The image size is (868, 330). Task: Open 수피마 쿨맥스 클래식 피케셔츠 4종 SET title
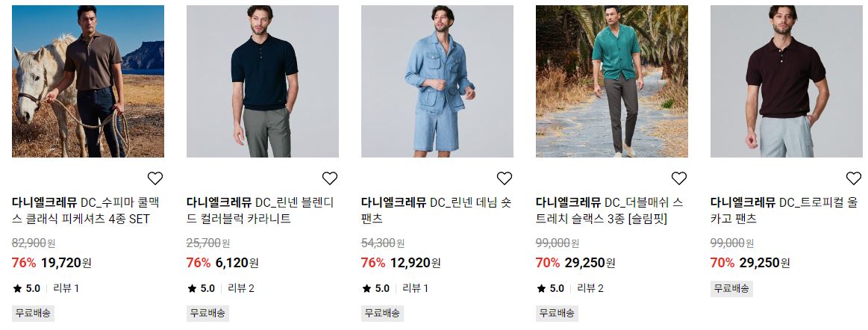[x=86, y=211]
